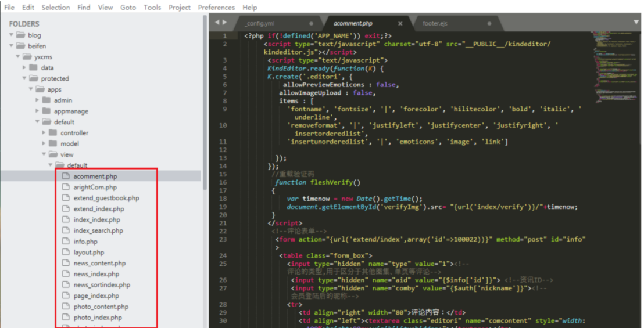Open index_search.php file
This screenshot has height=328, width=644.
pos(98,231)
